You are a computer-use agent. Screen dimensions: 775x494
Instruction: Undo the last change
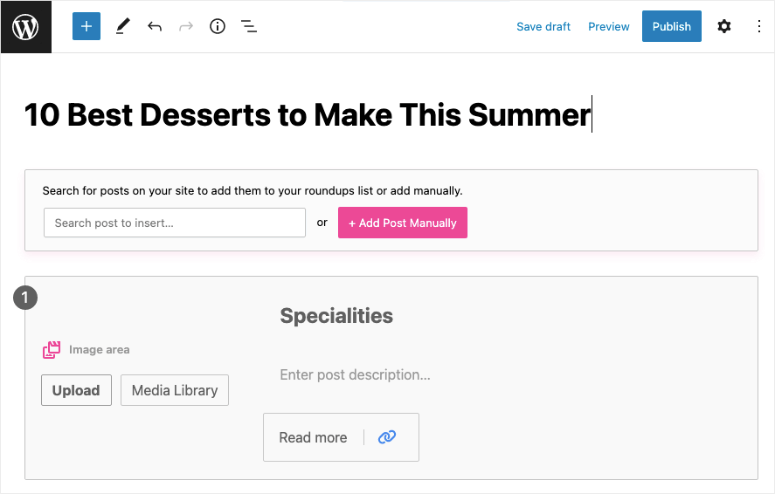[x=154, y=26]
